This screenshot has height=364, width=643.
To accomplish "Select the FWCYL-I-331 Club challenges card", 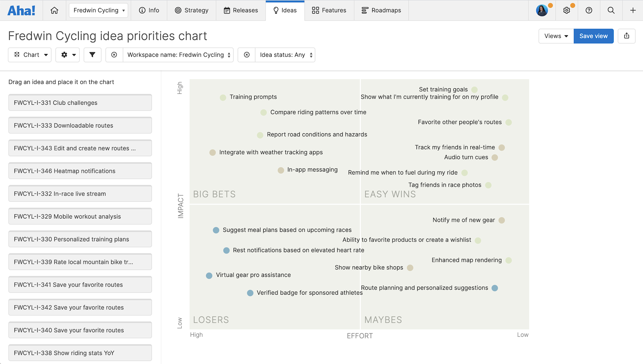I will tap(80, 103).
